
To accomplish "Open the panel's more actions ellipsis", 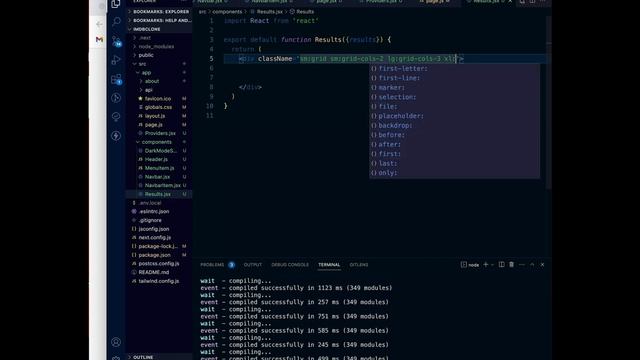I will click(522, 264).
